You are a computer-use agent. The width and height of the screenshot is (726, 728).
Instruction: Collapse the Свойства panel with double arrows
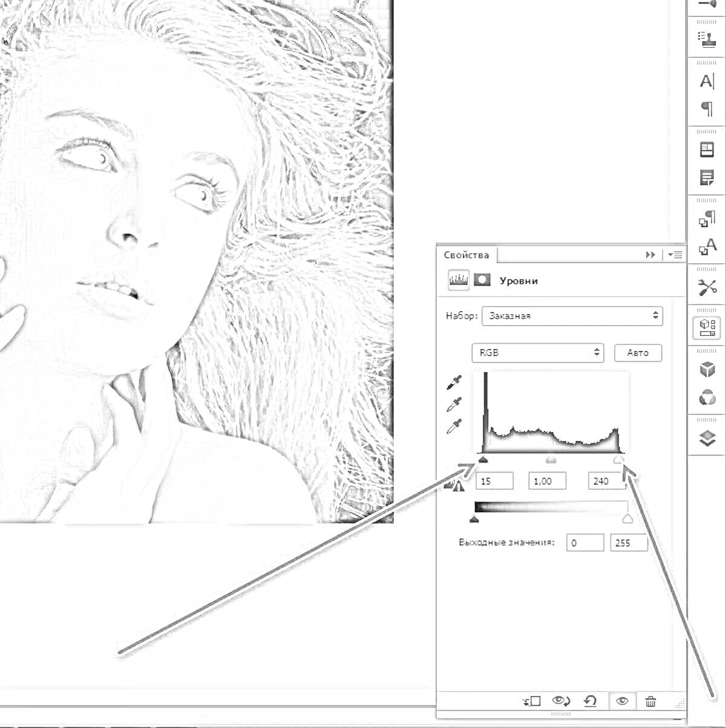coord(650,255)
